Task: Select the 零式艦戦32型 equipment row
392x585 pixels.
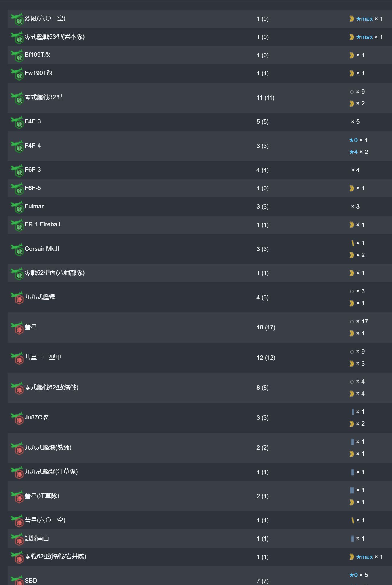Action: pyautogui.click(x=200, y=98)
